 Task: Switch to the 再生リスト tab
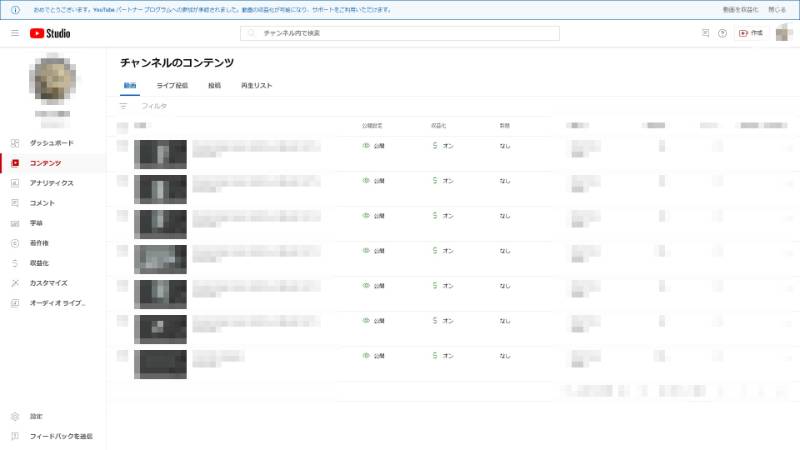click(x=256, y=86)
